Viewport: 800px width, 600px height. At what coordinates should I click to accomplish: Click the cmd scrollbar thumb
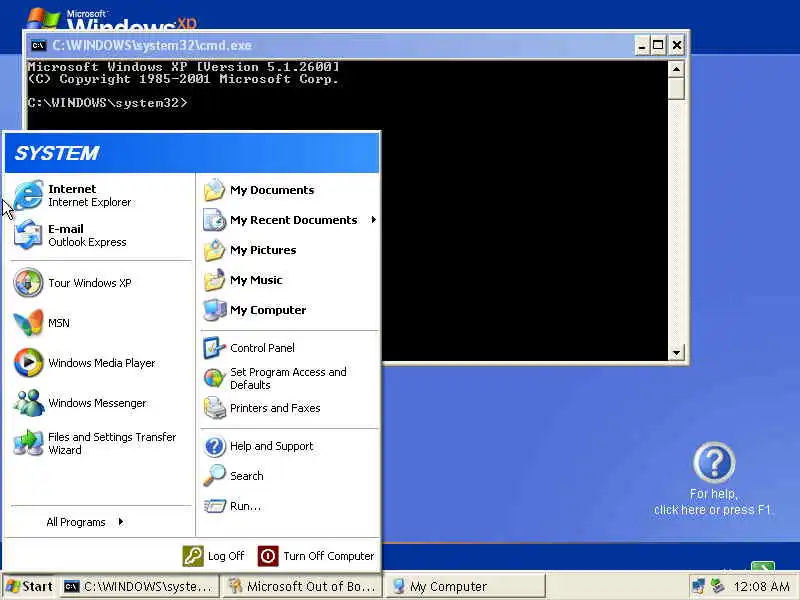tap(676, 88)
